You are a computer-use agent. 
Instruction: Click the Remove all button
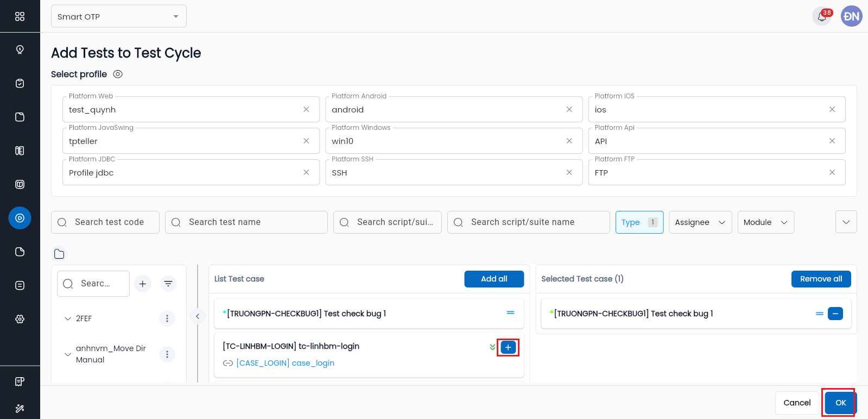click(x=821, y=279)
